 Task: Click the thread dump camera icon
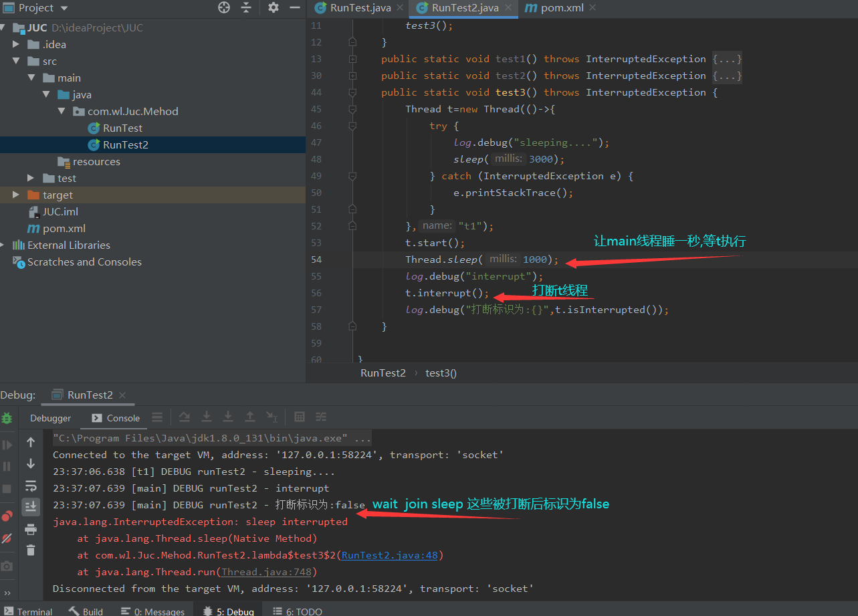(7, 566)
